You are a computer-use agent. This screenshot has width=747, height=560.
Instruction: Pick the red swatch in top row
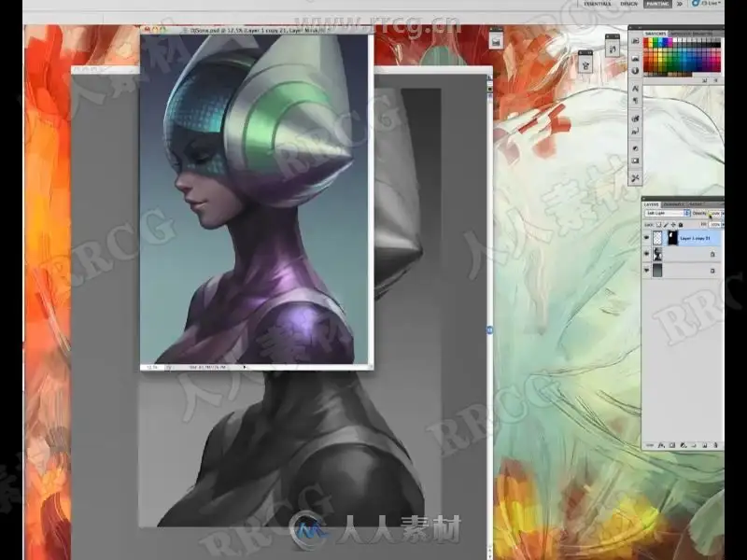click(x=645, y=40)
